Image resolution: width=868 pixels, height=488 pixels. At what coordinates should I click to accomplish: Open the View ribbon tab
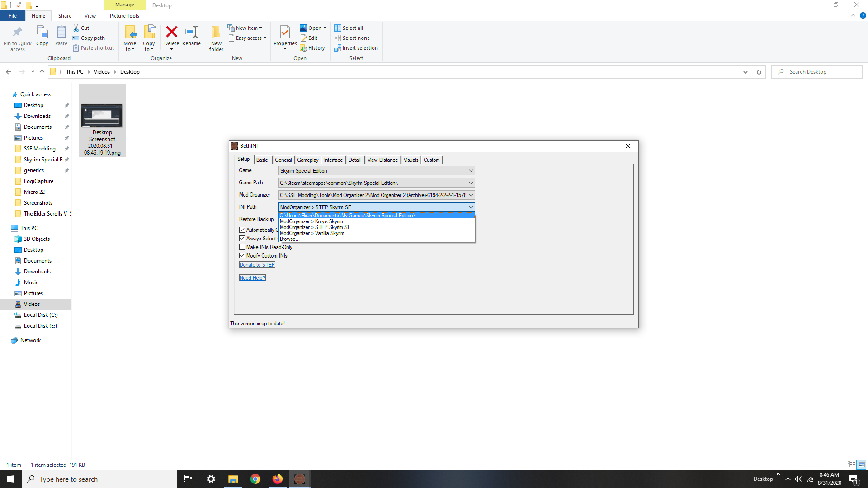[x=90, y=16]
